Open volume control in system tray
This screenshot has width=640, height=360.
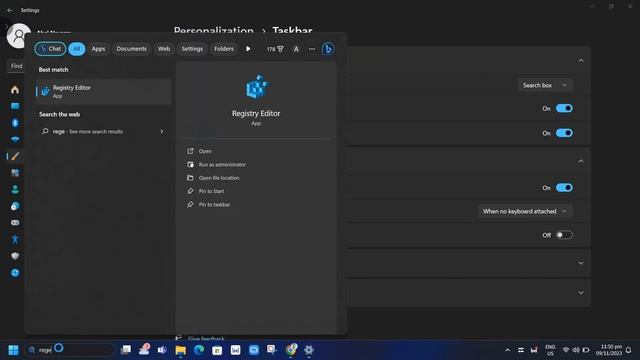pyautogui.click(x=576, y=350)
